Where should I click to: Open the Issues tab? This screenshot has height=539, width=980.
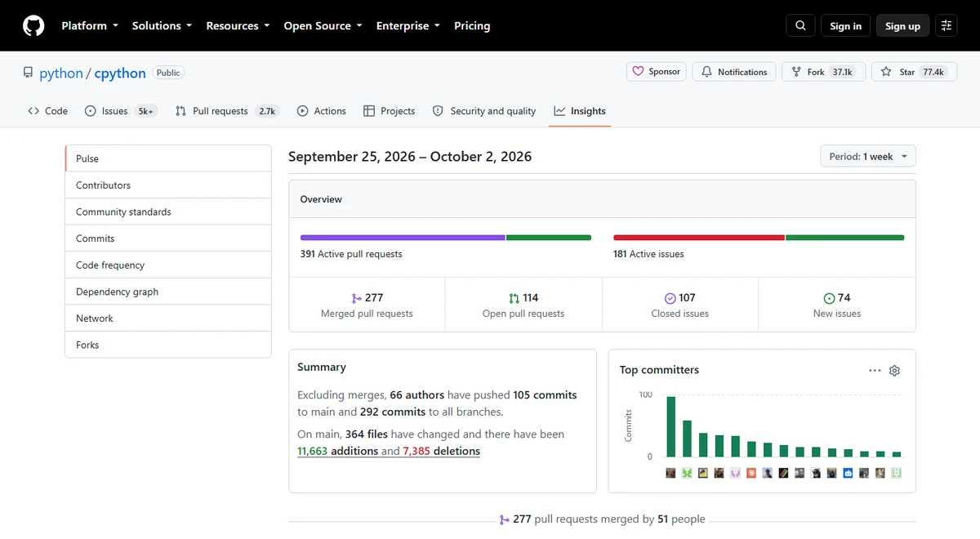[121, 111]
